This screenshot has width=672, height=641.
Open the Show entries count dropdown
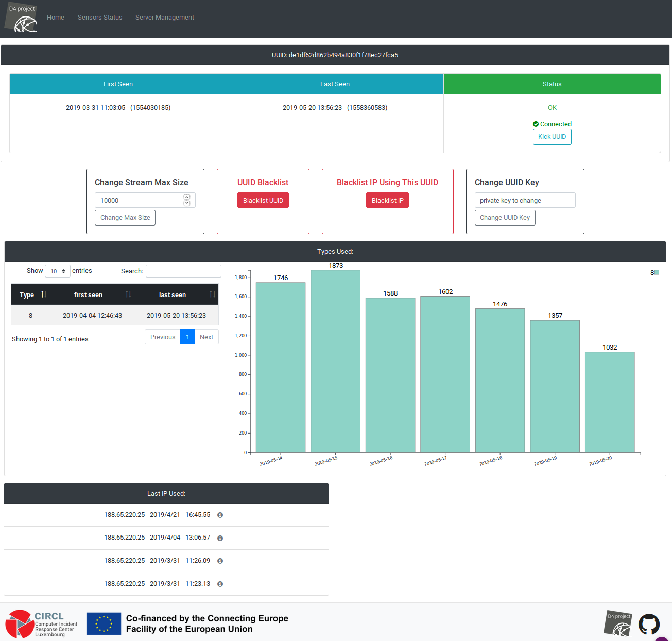(58, 271)
